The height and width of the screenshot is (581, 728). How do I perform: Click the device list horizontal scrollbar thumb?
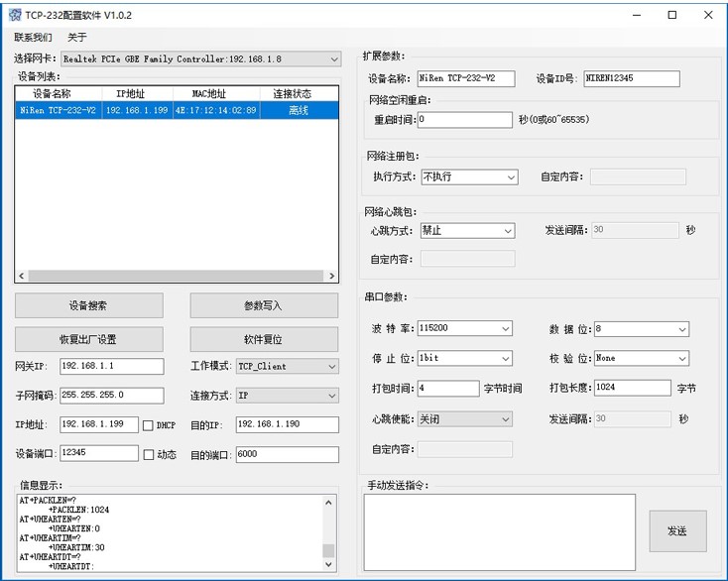coord(176,276)
